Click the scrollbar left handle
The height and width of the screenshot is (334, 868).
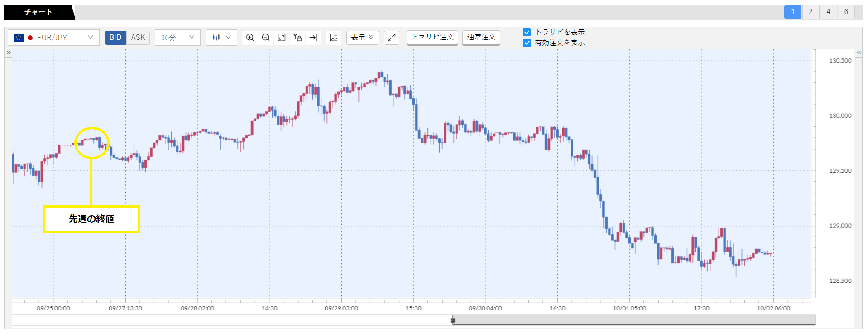(453, 320)
